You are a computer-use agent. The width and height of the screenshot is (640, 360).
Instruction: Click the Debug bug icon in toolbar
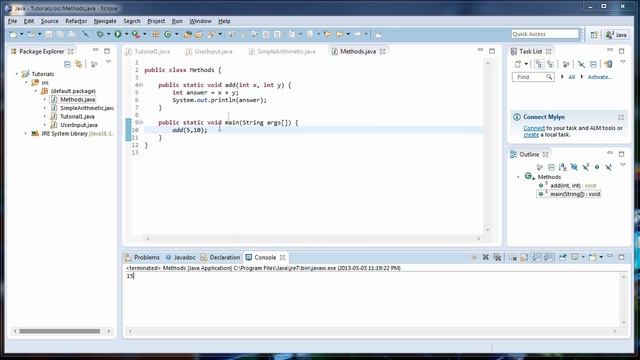click(100, 34)
